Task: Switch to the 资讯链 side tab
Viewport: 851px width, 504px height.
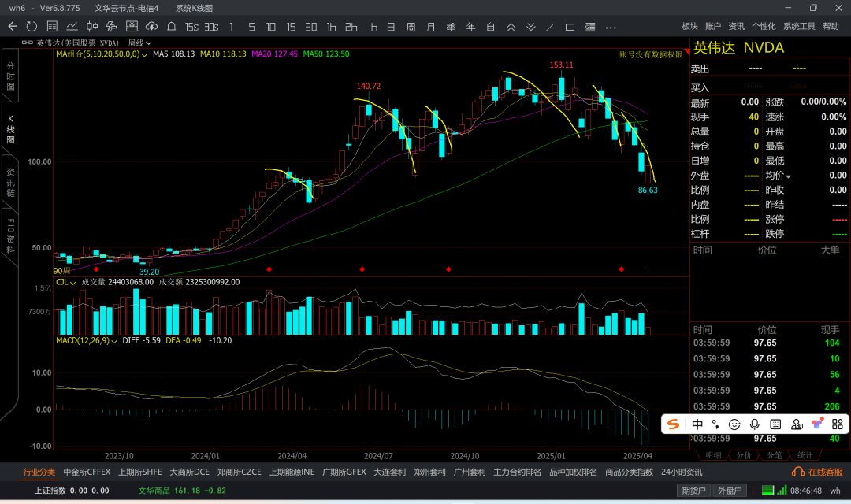Action: (x=10, y=182)
